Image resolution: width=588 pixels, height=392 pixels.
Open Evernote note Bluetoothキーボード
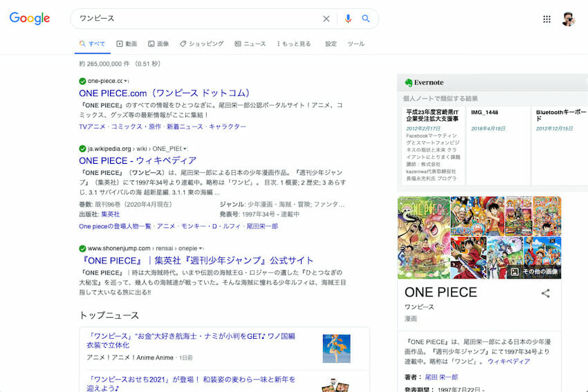pyautogui.click(x=560, y=146)
